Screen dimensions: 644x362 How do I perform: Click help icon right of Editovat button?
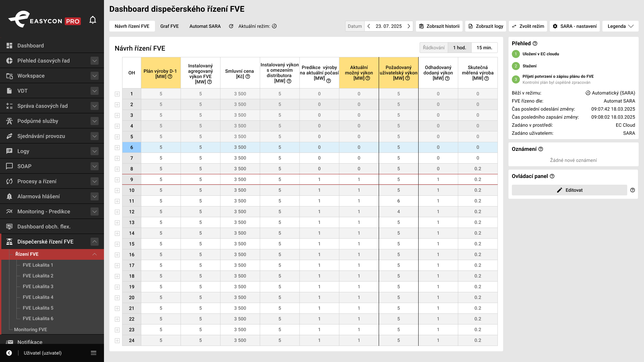pyautogui.click(x=633, y=190)
